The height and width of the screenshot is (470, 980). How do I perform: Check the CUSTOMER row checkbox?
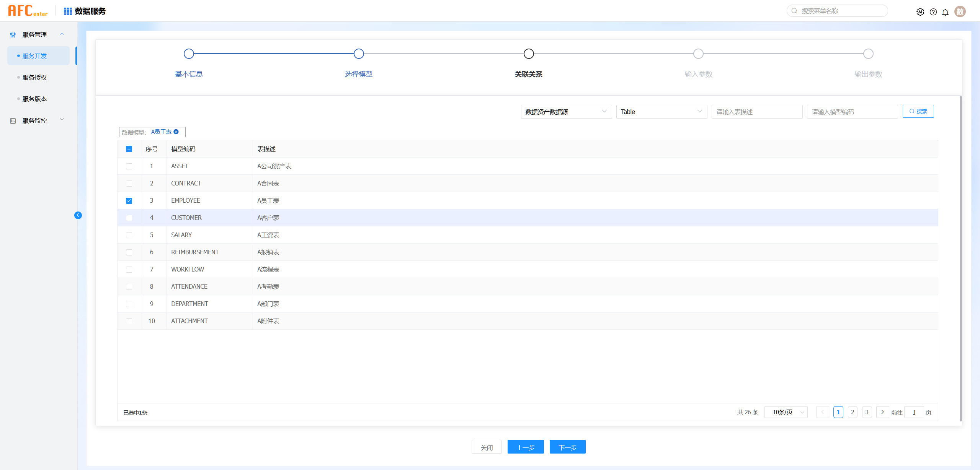[x=129, y=218]
